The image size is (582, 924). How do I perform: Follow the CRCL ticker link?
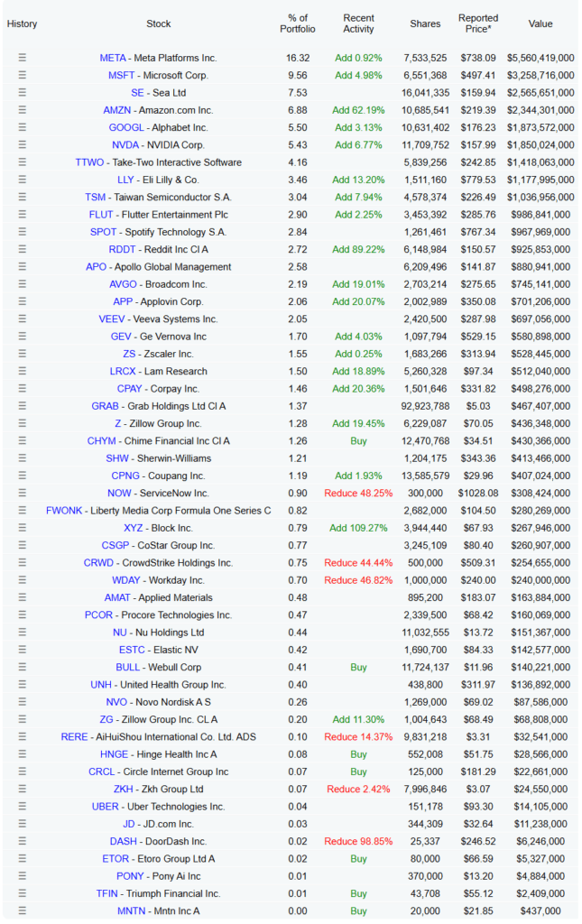click(x=101, y=772)
